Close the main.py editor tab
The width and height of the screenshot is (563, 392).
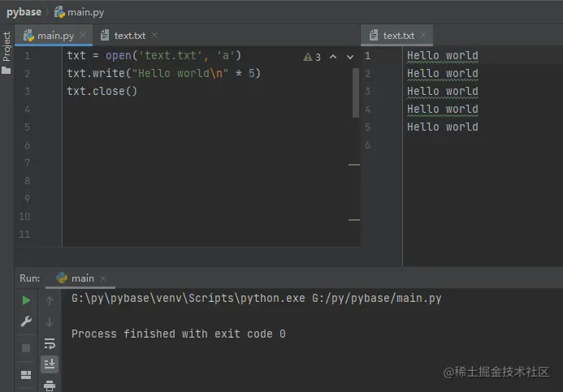pos(83,35)
